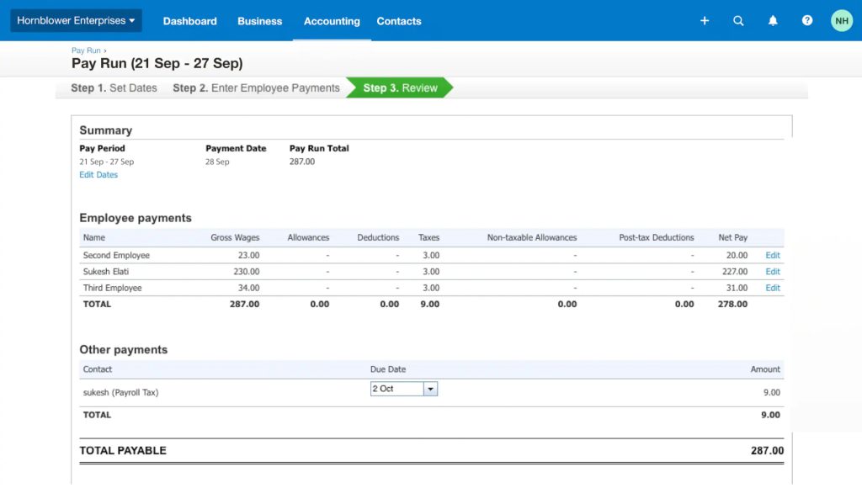Go back to Step 1 Set Dates
862x504 pixels.
(x=114, y=88)
